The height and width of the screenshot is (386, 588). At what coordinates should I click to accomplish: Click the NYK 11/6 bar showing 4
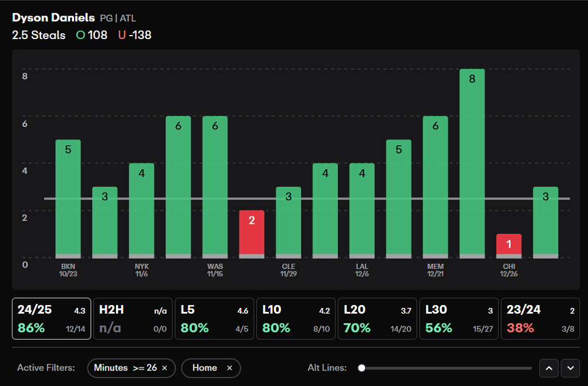141,210
